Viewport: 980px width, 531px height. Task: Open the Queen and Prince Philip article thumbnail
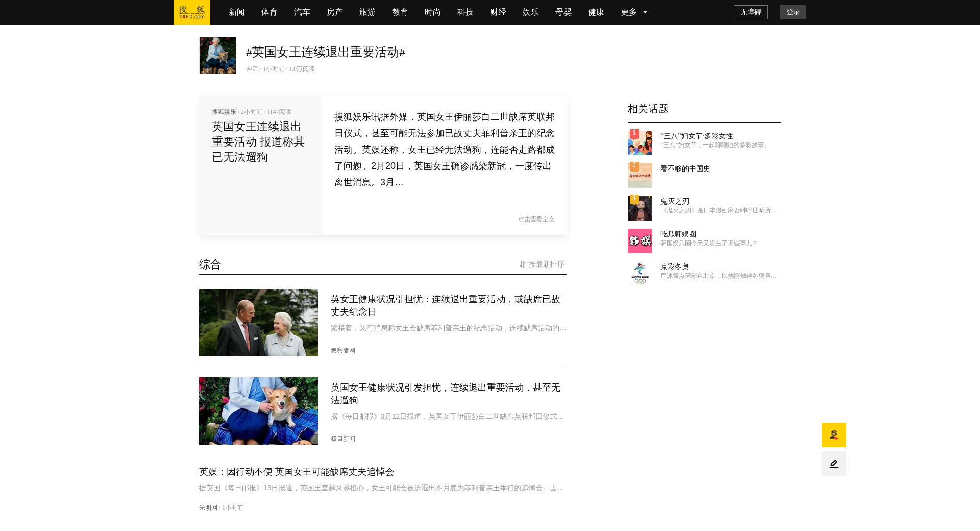click(258, 323)
